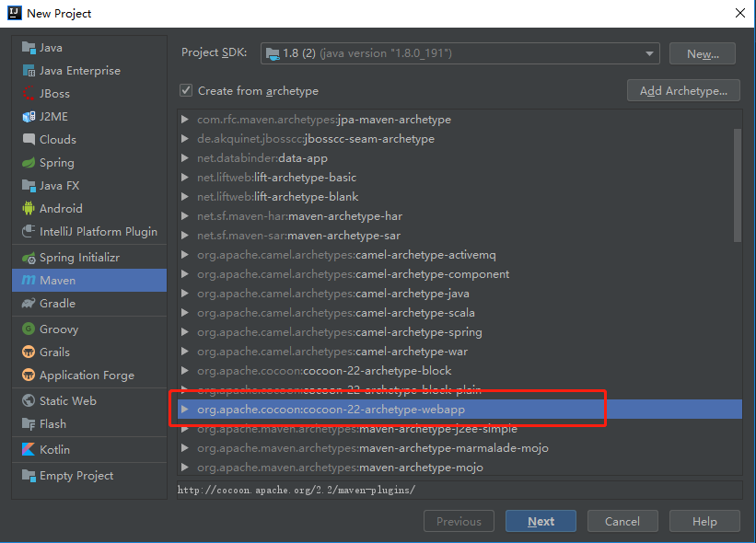Click the Cancel button
This screenshot has height=543, width=756.
coord(622,521)
